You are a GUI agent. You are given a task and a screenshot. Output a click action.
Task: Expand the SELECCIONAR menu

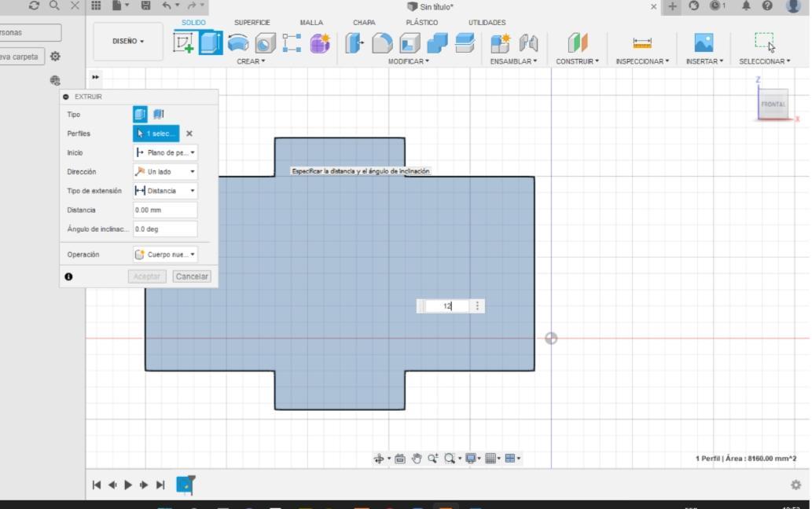pyautogui.click(x=764, y=61)
